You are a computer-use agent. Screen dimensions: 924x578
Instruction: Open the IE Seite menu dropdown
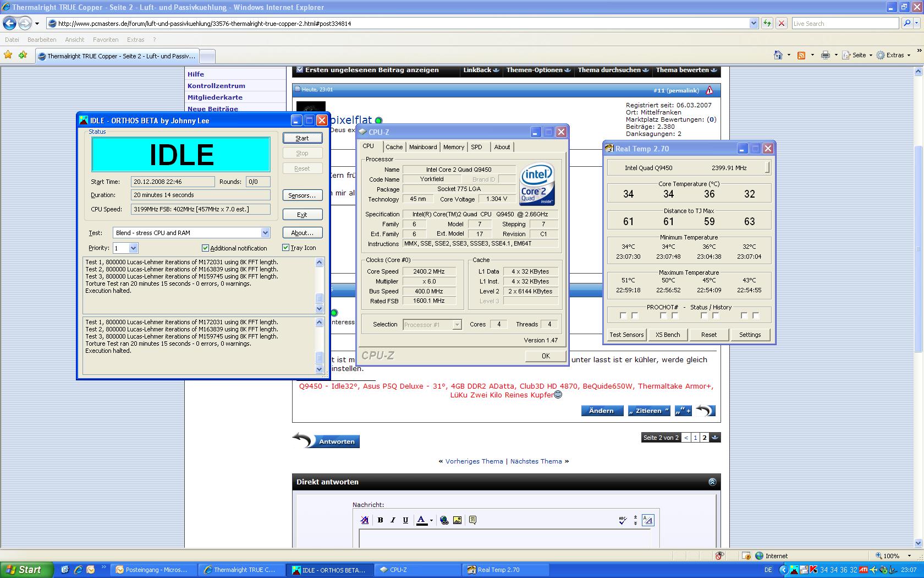(x=857, y=55)
